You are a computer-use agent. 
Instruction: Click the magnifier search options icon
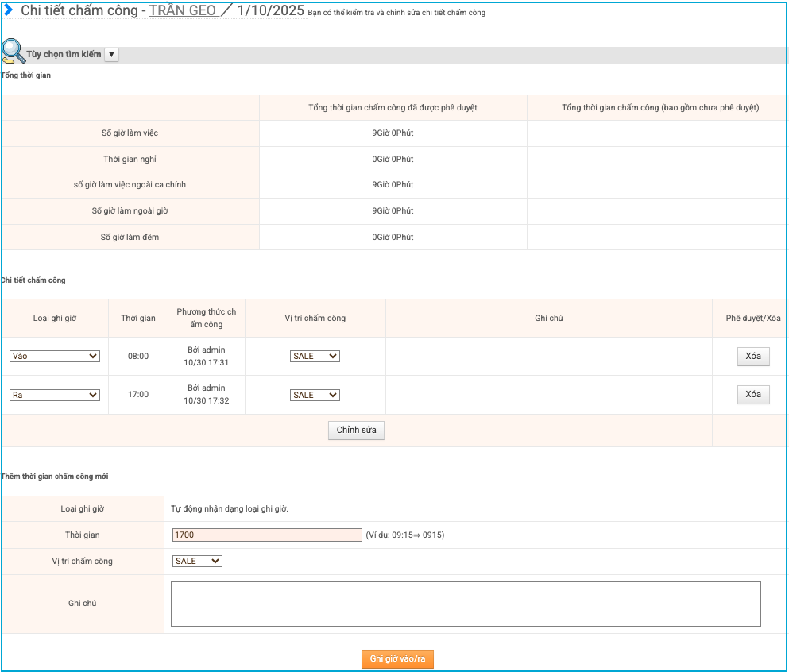click(x=13, y=52)
